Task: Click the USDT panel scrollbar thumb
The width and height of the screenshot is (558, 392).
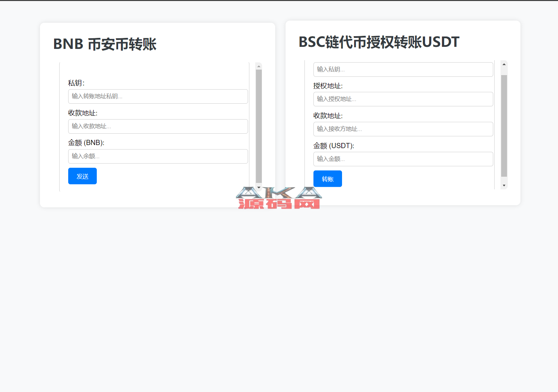Action: [504, 126]
